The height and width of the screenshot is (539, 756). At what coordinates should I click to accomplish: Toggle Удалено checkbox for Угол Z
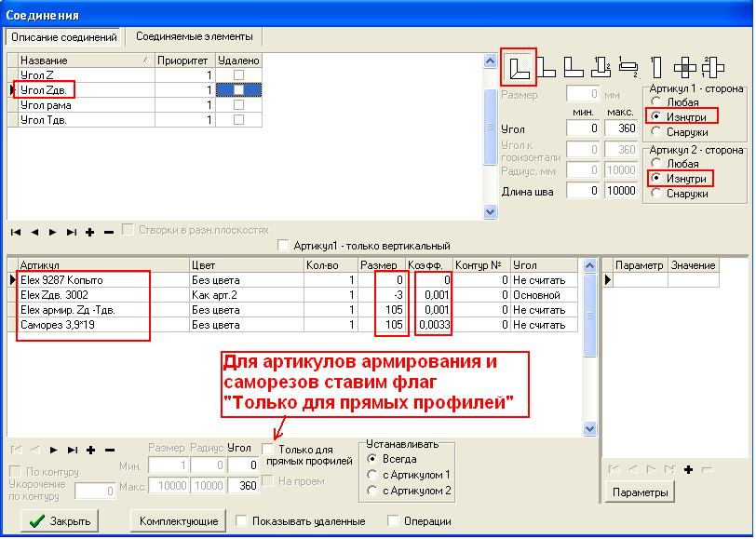[238, 74]
